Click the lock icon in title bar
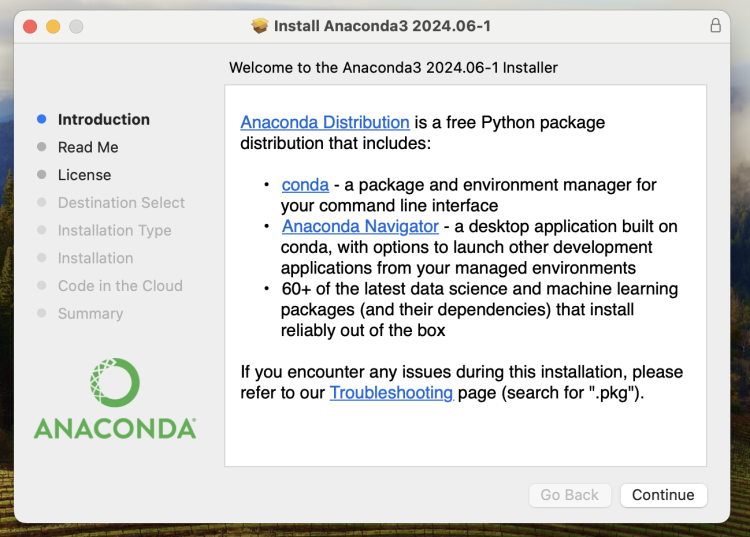Image resolution: width=750 pixels, height=537 pixels. point(715,25)
